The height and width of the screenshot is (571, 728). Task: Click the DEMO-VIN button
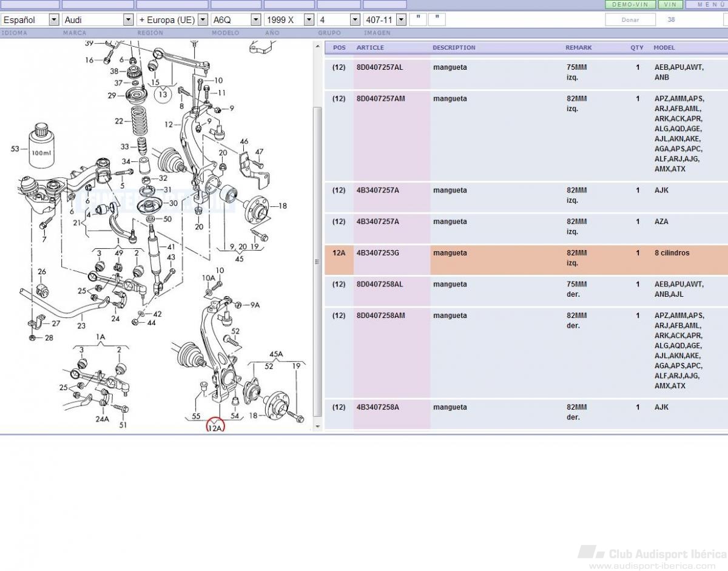point(630,4)
